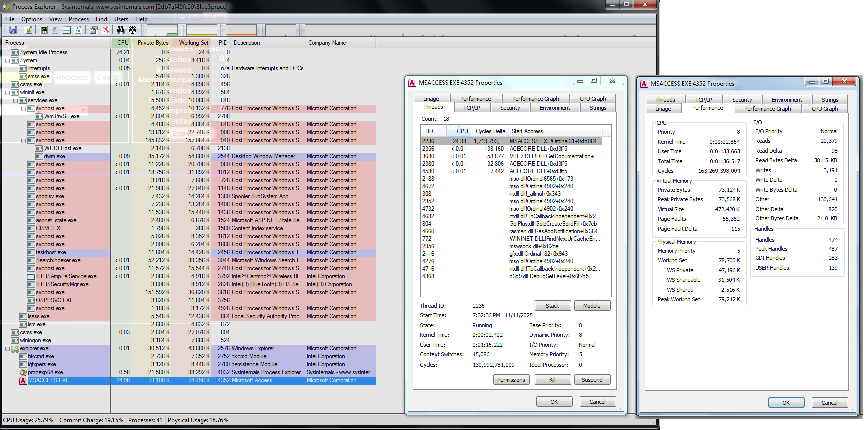
Task: Open the Users menu
Action: click(121, 19)
